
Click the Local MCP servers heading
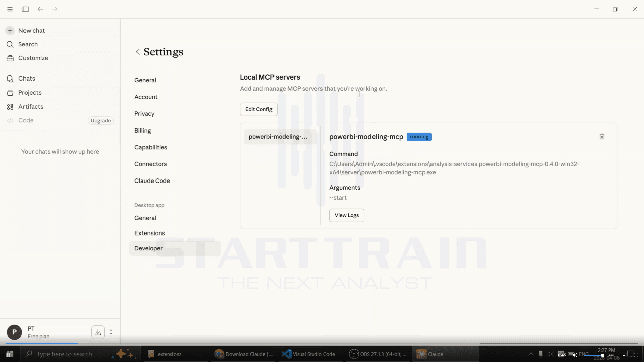coord(270,77)
